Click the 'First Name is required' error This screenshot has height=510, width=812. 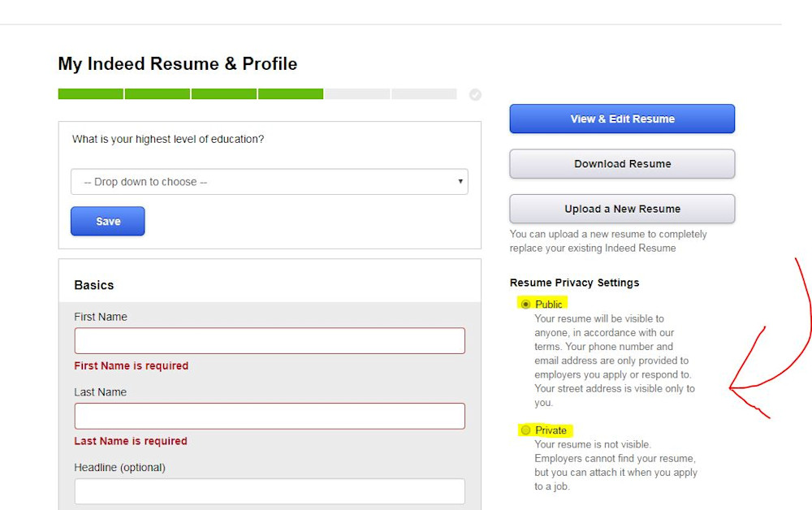[x=131, y=365]
